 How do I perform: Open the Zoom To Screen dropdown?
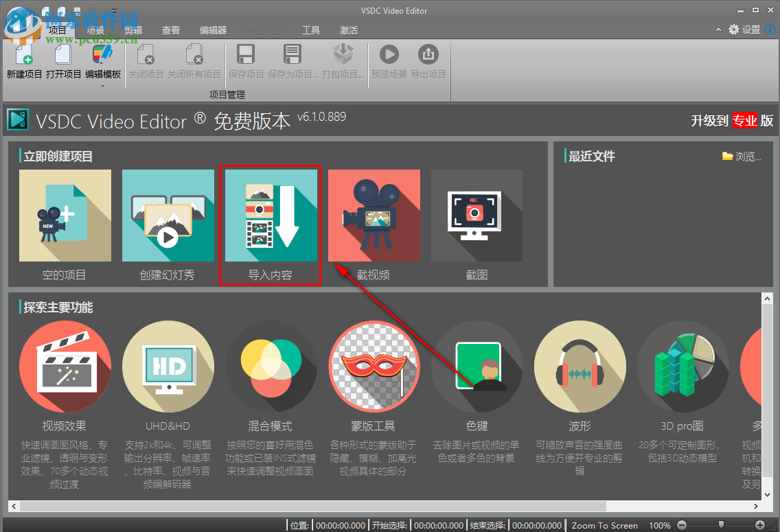point(605,524)
